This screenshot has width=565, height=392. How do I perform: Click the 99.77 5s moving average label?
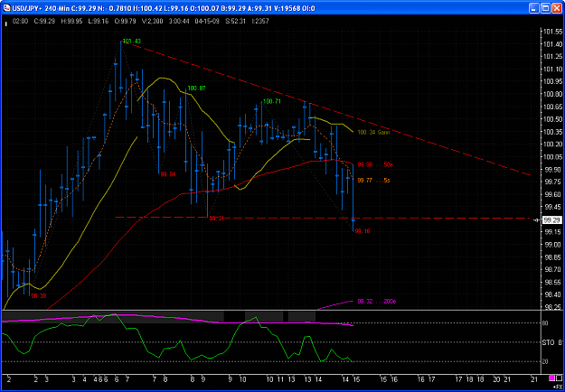coord(373,181)
